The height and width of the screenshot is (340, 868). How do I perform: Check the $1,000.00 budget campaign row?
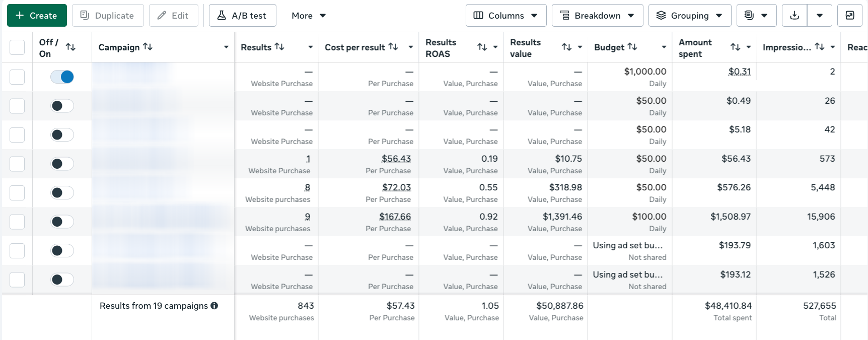pos(17,77)
